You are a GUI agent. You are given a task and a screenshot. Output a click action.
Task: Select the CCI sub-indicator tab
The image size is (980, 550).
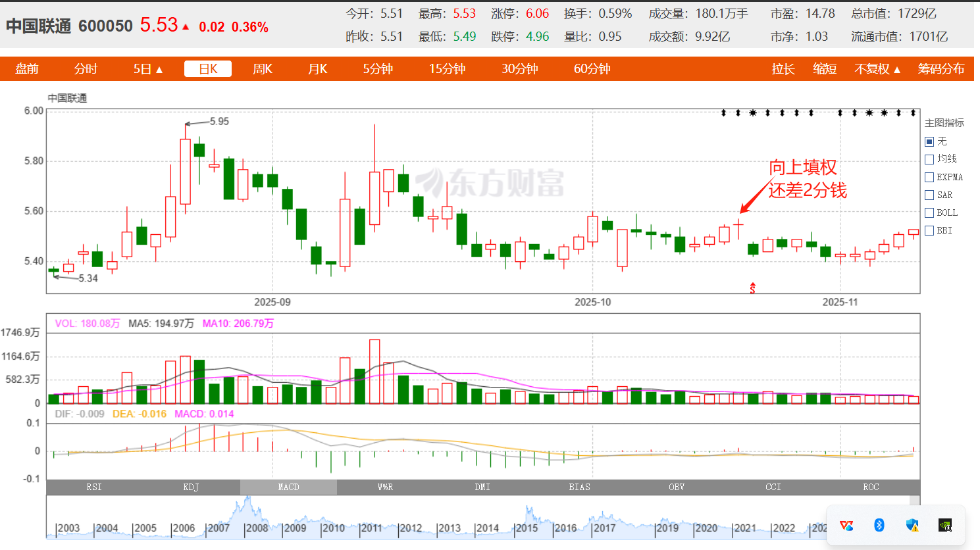point(773,487)
